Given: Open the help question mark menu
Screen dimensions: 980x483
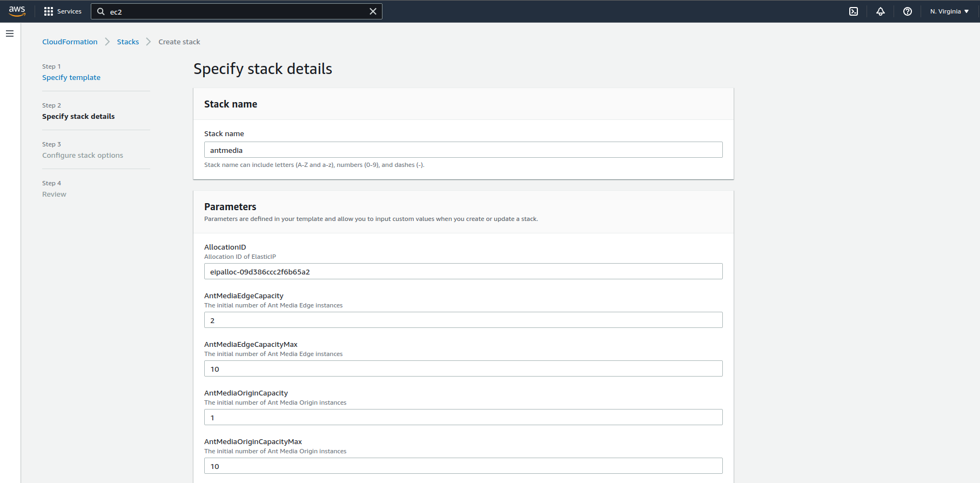Looking at the screenshot, I should [x=908, y=11].
